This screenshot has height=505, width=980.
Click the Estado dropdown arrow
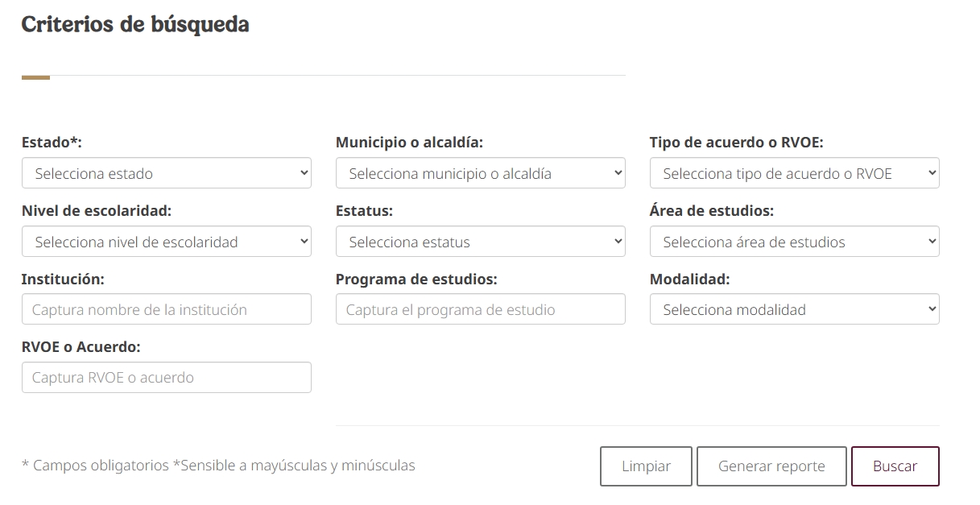[x=304, y=172]
